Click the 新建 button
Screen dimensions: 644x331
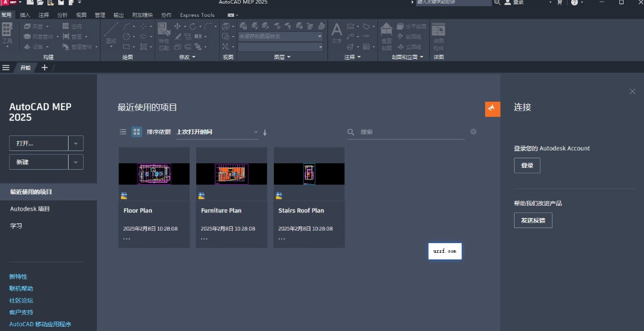click(x=39, y=162)
